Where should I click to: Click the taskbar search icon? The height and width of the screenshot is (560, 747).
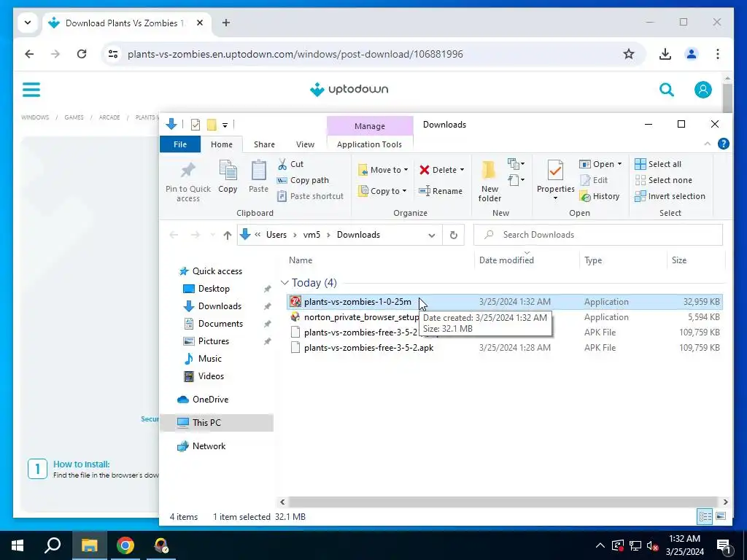[x=53, y=545]
